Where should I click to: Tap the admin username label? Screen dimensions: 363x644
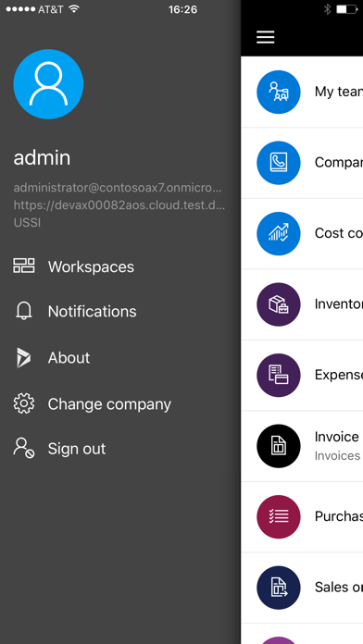(x=42, y=157)
